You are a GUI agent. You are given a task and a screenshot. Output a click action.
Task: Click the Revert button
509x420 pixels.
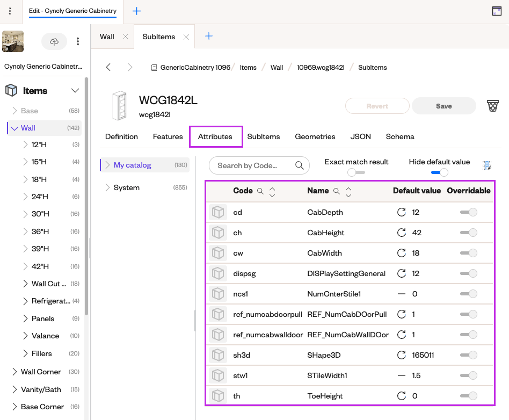pyautogui.click(x=377, y=106)
